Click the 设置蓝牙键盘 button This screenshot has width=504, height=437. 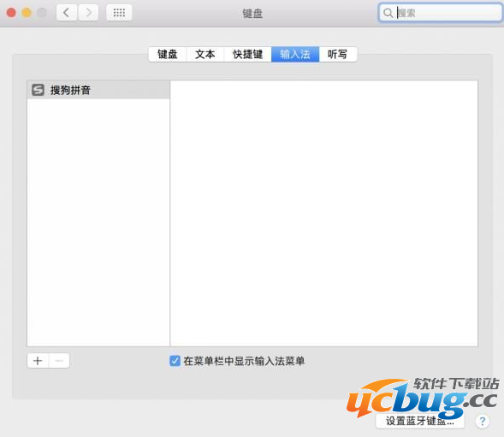(x=420, y=421)
